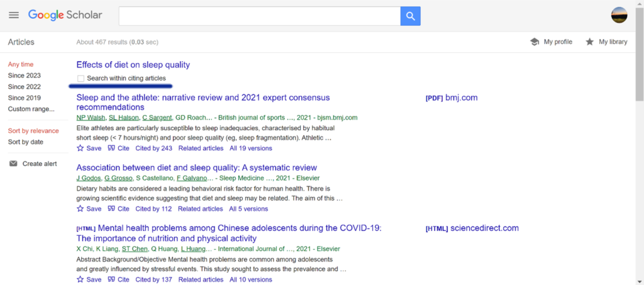Open author F Galvano's profile
This screenshot has height=285, width=644.
(192, 178)
